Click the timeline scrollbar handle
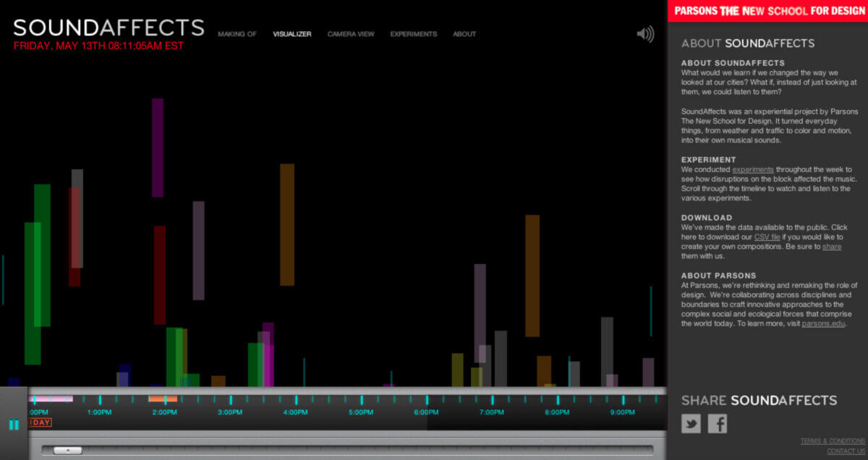This screenshot has height=460, width=868. [68, 450]
